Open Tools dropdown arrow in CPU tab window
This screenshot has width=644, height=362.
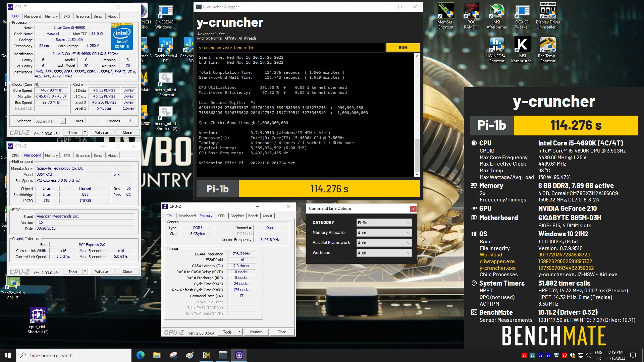click(85, 132)
